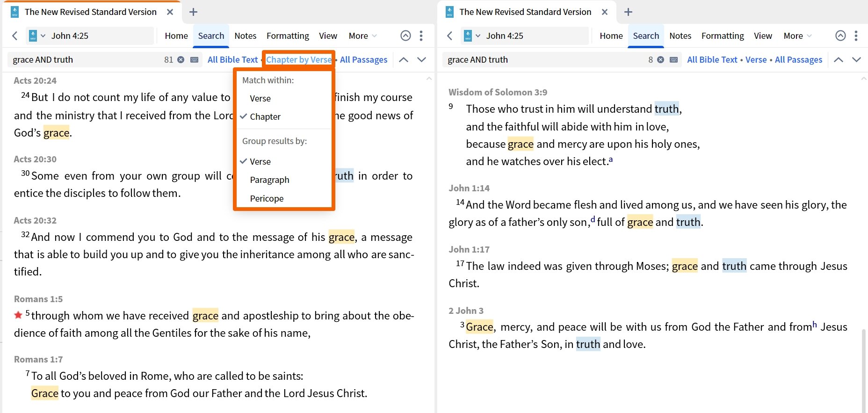Image resolution: width=868 pixels, height=413 pixels.
Task: Open the Chapter by Verse dropdown
Action: (299, 59)
